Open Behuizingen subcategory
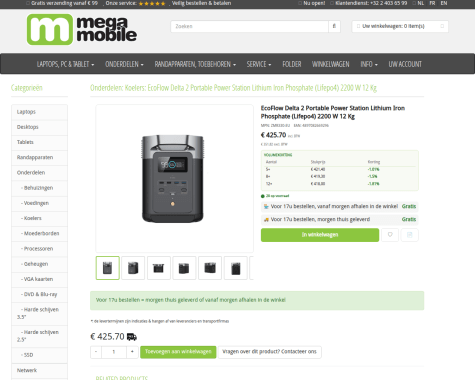The image size is (475, 380). (x=39, y=188)
